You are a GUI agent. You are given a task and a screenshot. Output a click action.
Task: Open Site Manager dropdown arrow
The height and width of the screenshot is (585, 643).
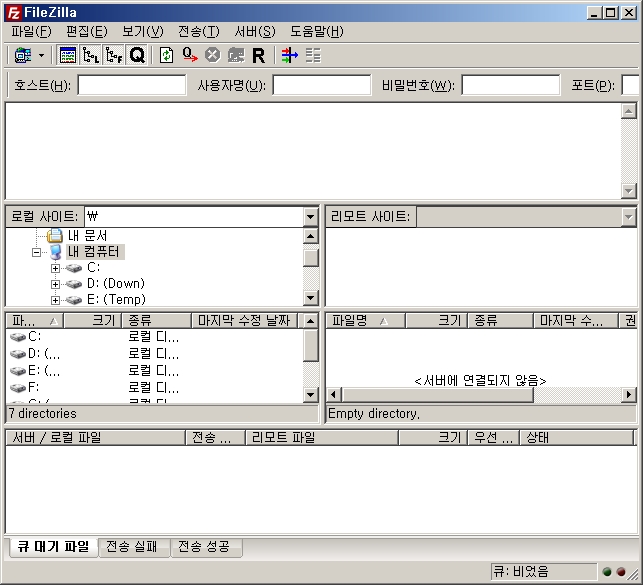pos(41,55)
